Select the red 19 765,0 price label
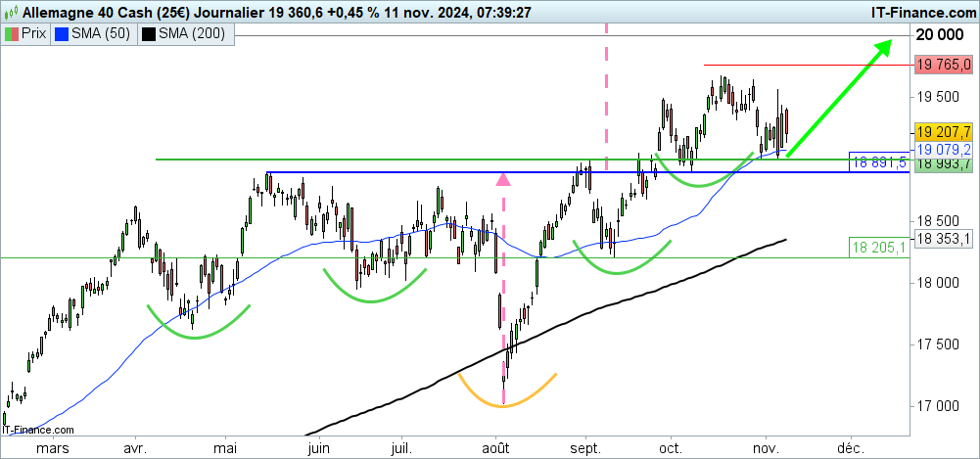Image resolution: width=980 pixels, height=459 pixels. 943,66
